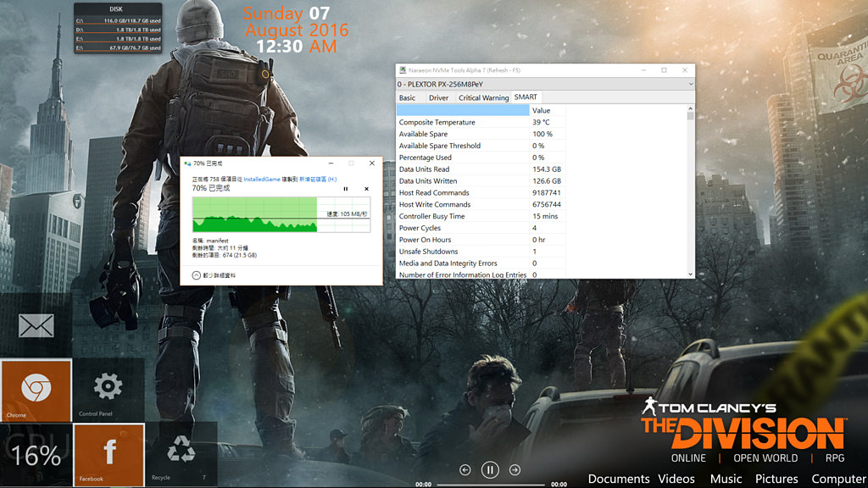868x488 pixels.
Task: Open the Videos shortcut
Action: (x=676, y=479)
